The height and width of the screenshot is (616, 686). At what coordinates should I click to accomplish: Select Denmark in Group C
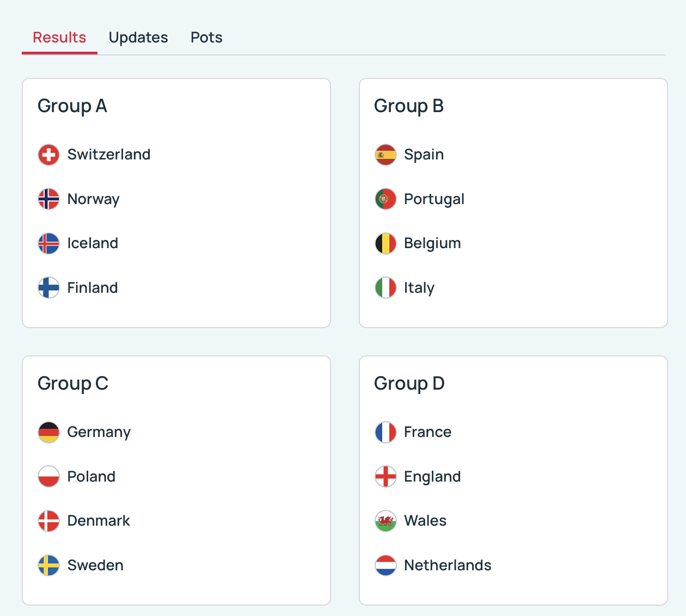click(99, 521)
